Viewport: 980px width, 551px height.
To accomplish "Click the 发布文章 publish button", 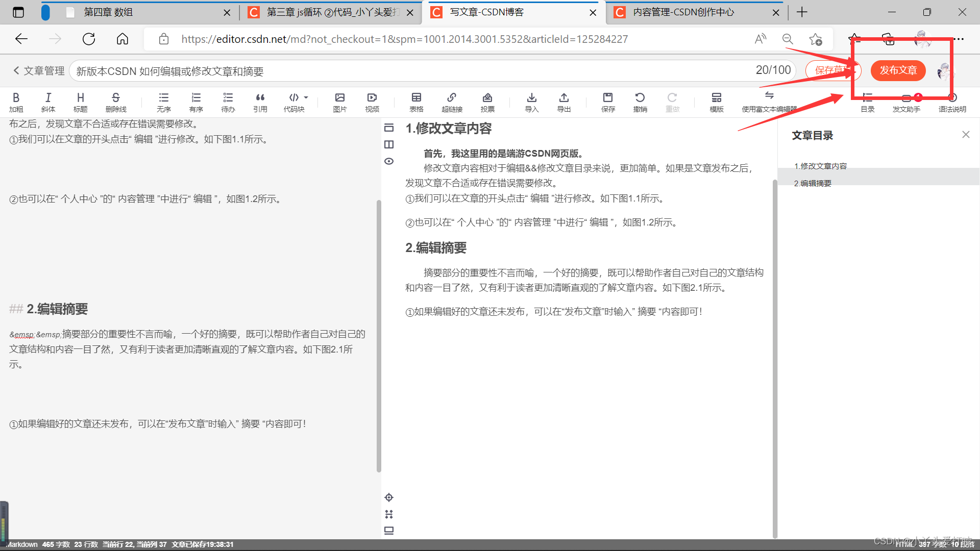I will (898, 70).
